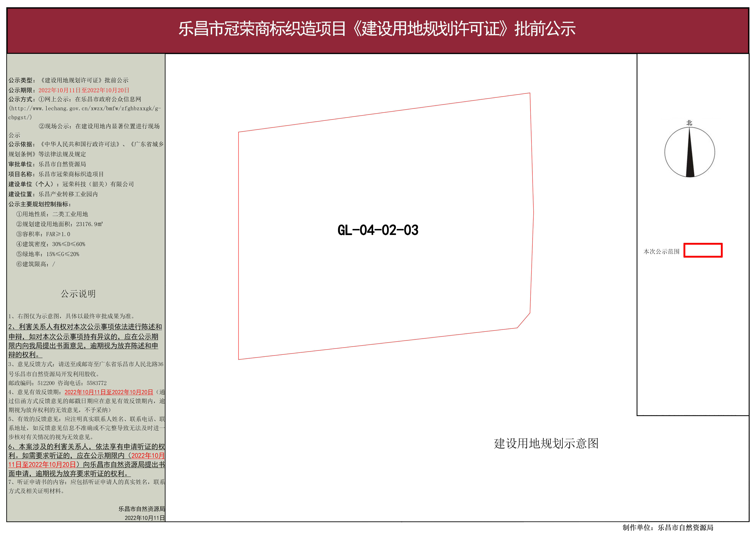Select the ②现场公示 line
Image resolution: width=756 pixels, height=535 pixels.
[x=99, y=126]
